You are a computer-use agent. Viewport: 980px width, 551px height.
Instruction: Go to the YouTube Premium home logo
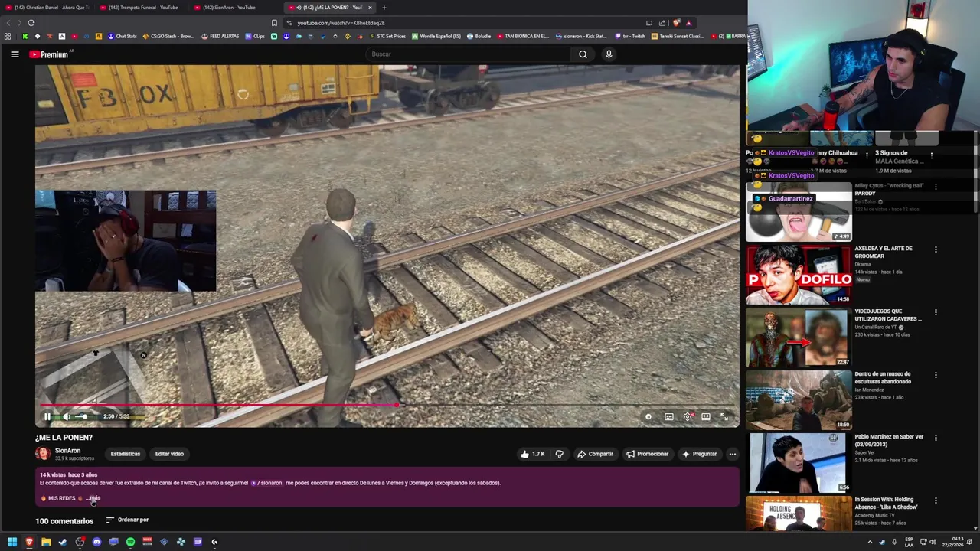coord(49,54)
